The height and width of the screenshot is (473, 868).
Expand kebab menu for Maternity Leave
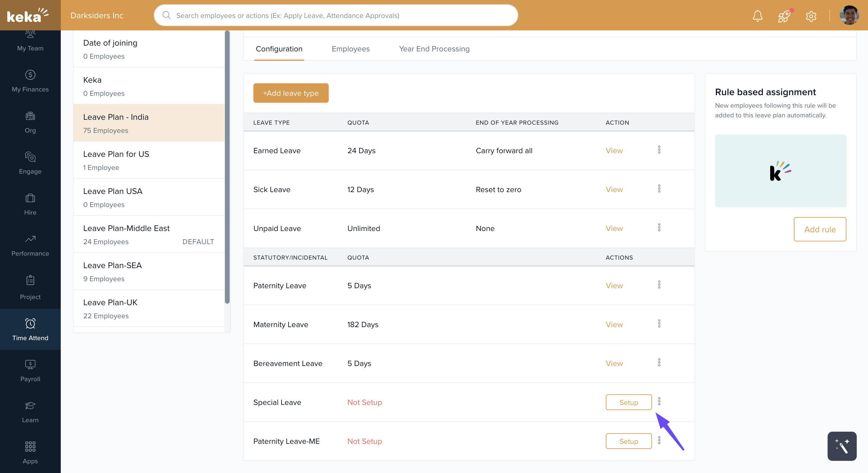(659, 324)
